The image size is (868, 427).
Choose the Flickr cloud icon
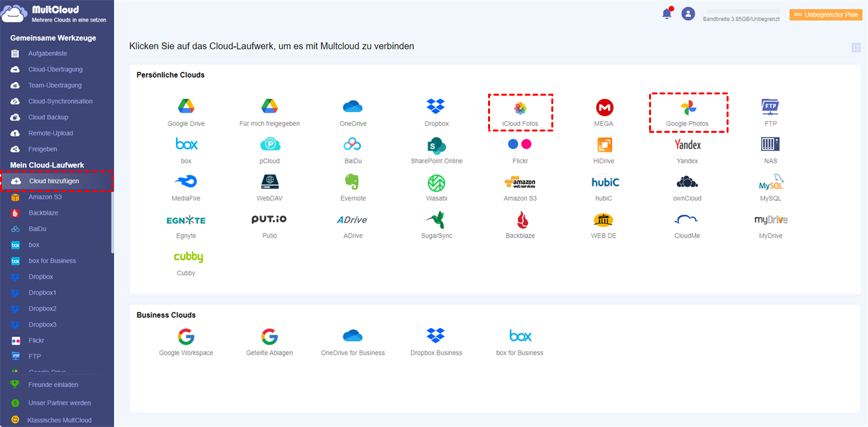coord(519,145)
